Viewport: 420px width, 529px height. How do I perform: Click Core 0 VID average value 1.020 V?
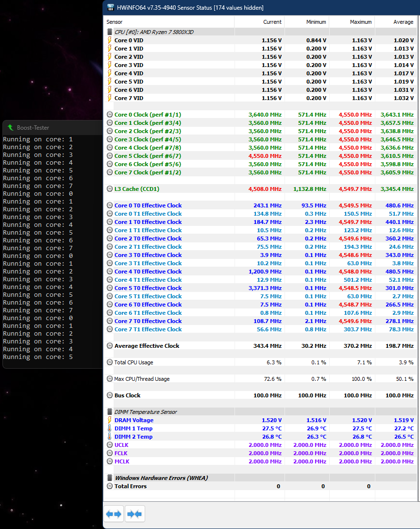pyautogui.click(x=403, y=40)
